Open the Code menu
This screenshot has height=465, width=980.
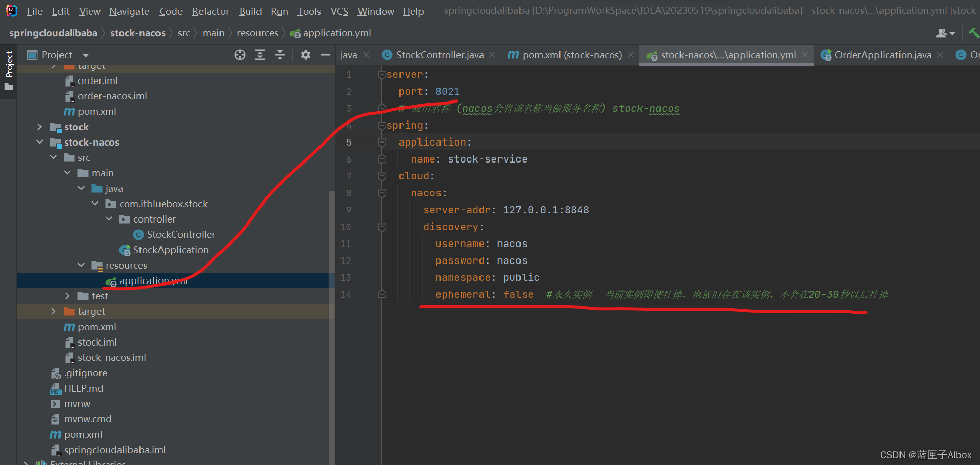tap(171, 11)
